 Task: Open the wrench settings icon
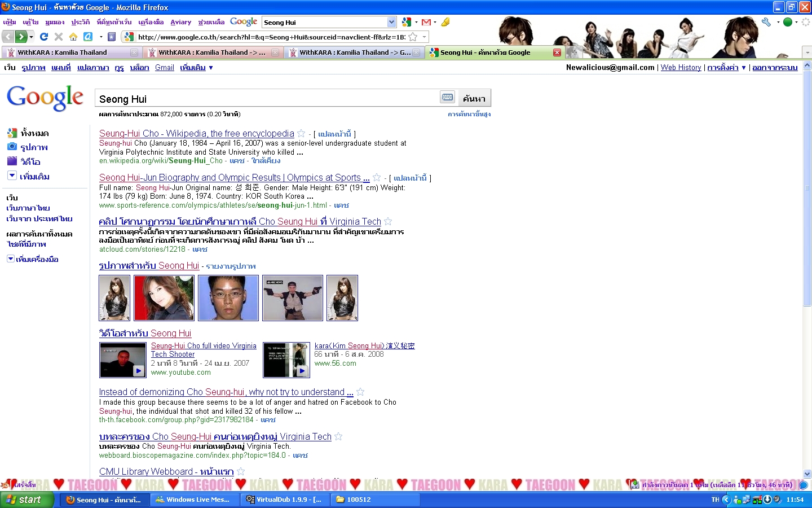coord(766,22)
